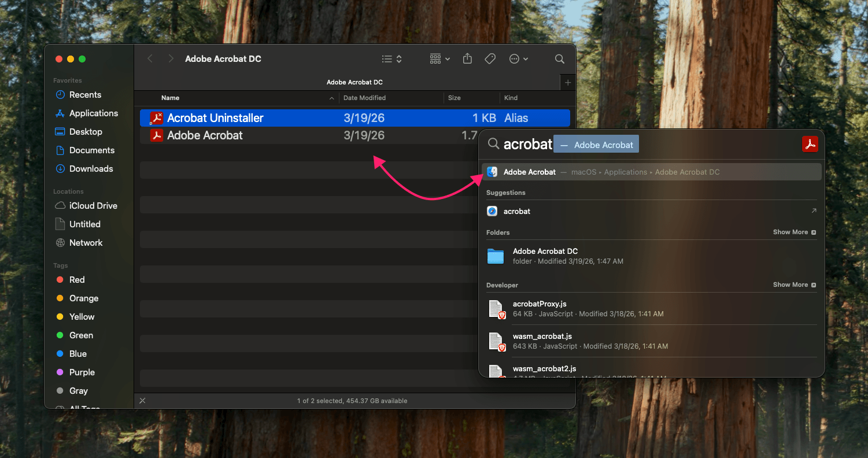Click the Recents clock icon
The image size is (868, 458).
tap(60, 95)
